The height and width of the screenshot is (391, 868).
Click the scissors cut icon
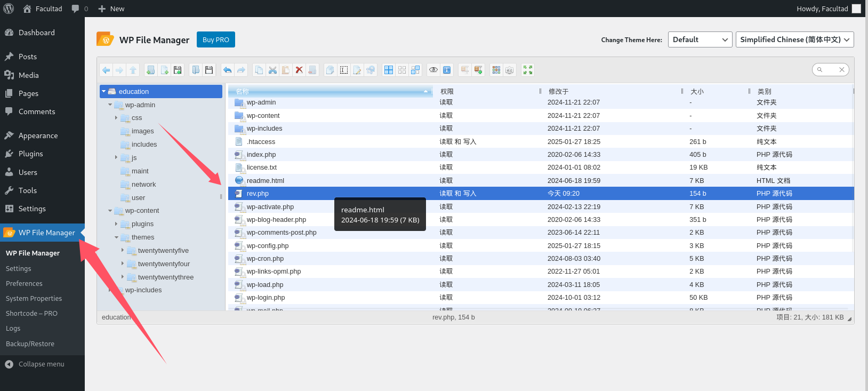[272, 70]
